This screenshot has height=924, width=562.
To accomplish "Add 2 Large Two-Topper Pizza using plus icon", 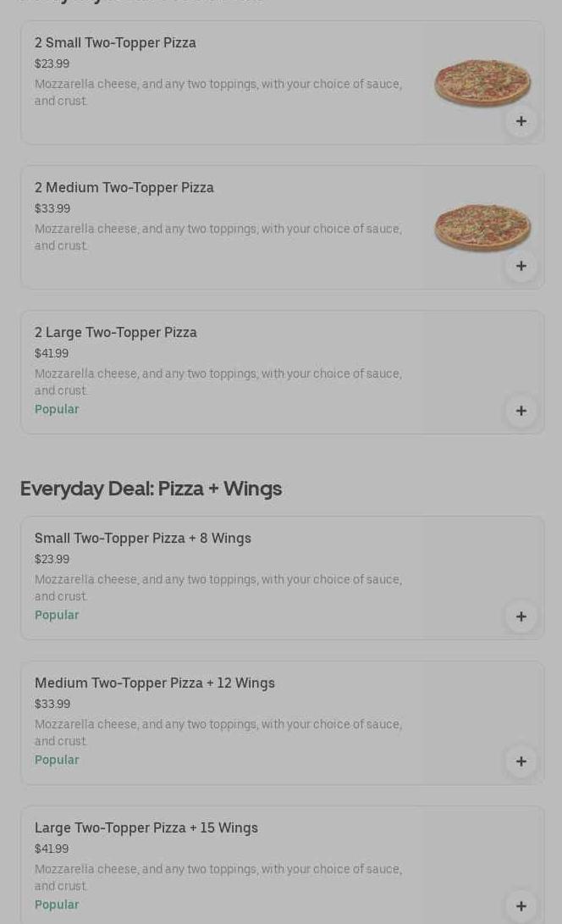I will [x=521, y=411].
